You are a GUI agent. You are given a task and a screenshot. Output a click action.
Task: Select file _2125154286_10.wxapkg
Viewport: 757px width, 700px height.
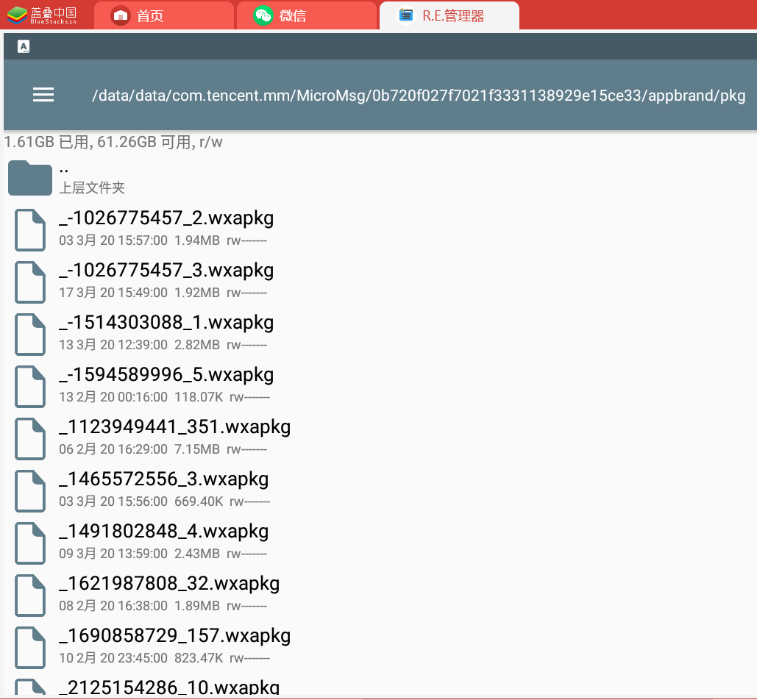169,687
